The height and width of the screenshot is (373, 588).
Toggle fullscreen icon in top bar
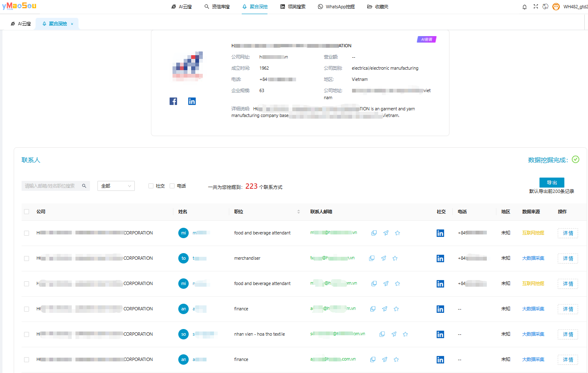[x=536, y=7]
